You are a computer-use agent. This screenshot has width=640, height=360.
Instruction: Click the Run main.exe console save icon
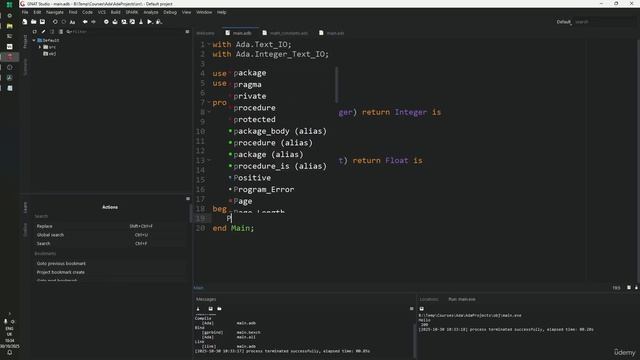pos(422,309)
